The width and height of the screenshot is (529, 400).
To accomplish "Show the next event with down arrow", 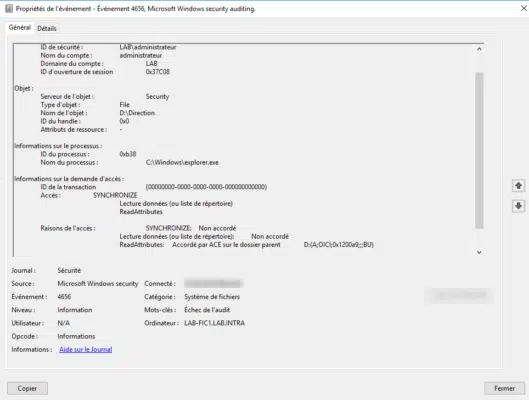I will click(519, 206).
